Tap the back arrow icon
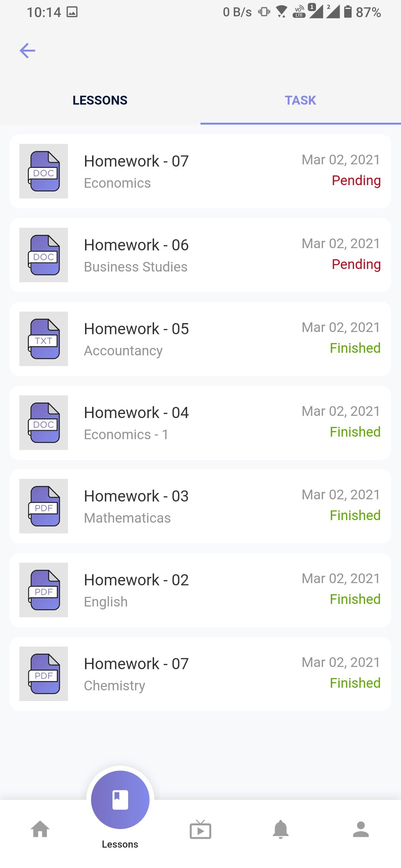 (27, 51)
